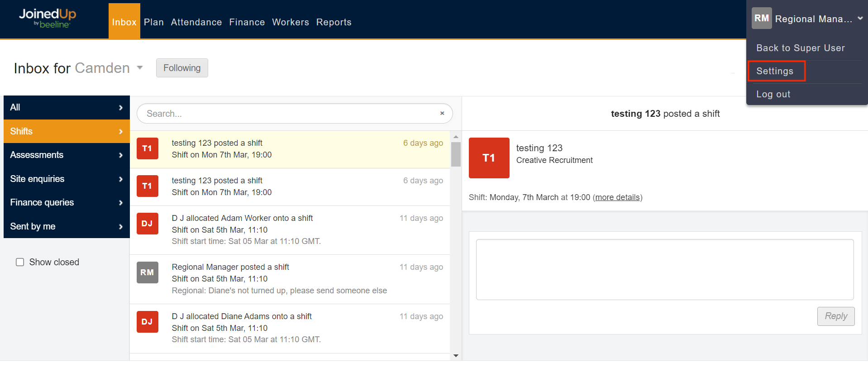Viewport: 868px width, 368px height.
Task: Open Settings from the user menu
Action: 775,71
